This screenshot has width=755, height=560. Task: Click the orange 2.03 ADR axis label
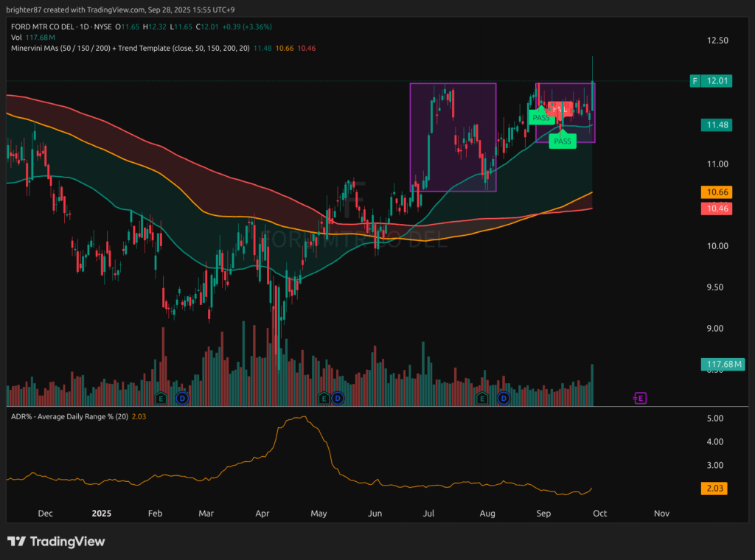(714, 489)
